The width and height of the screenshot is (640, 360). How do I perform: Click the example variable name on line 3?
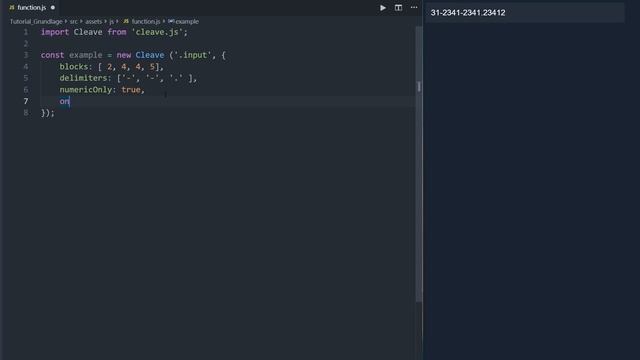pyautogui.click(x=85, y=55)
